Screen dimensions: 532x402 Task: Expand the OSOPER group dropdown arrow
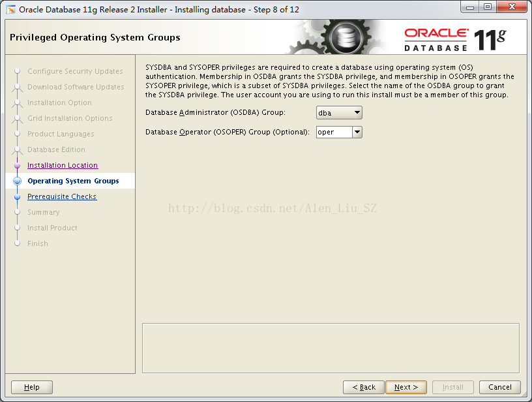[357, 132]
